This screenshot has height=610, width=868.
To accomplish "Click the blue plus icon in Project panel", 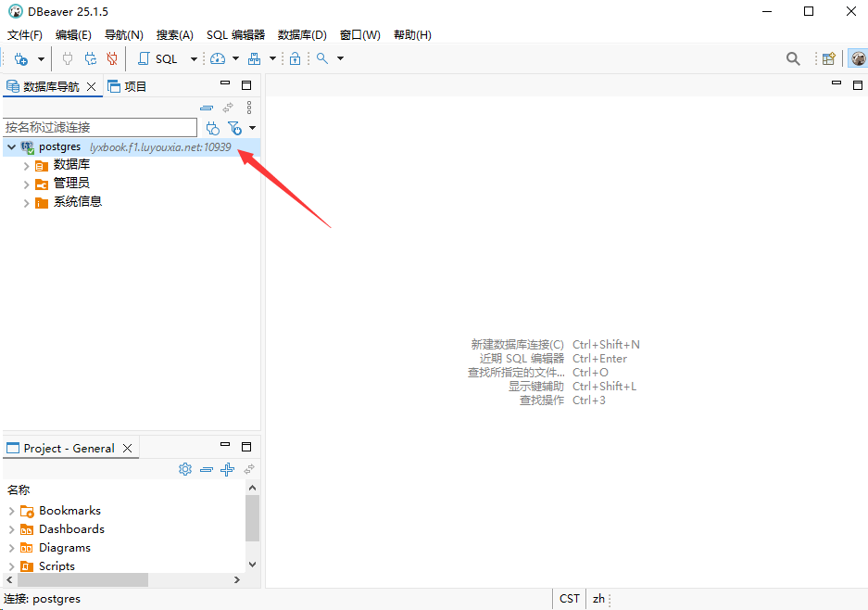I will 228,469.
